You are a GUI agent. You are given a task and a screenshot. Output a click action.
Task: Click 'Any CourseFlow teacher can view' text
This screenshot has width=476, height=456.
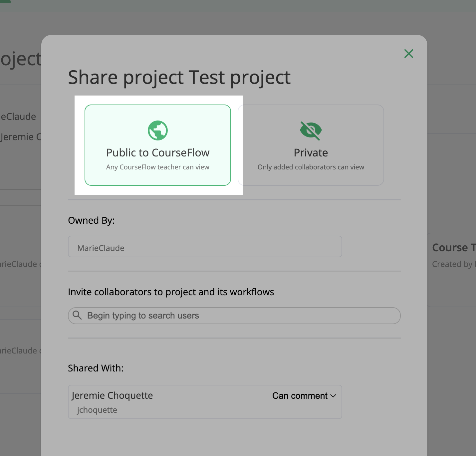point(158,167)
